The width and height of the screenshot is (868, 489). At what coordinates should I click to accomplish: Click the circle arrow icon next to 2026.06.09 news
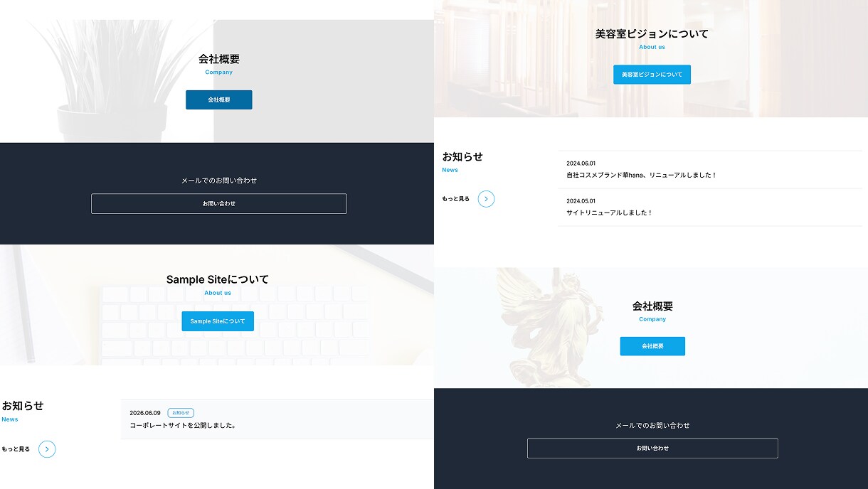(x=47, y=449)
